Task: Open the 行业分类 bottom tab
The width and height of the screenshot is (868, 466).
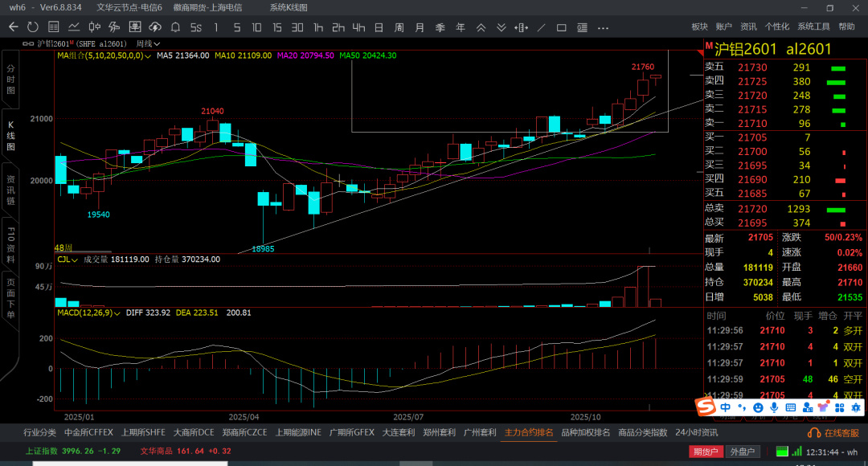Action: [x=40, y=433]
